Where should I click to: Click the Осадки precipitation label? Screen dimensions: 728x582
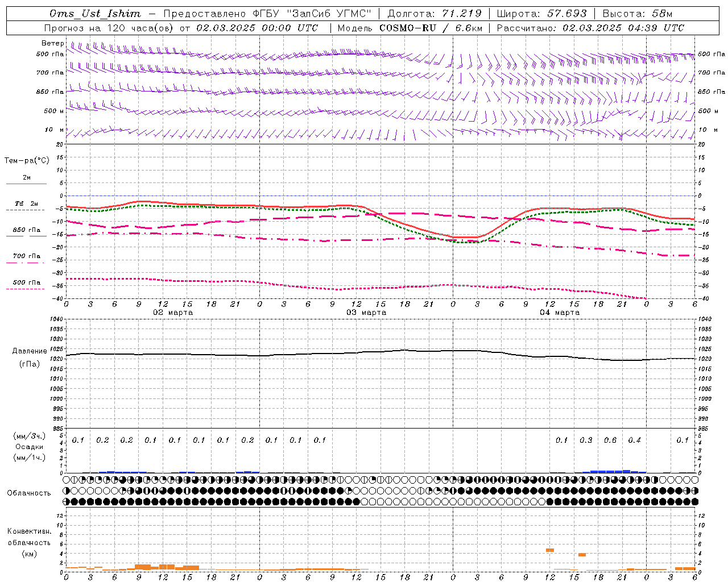(x=29, y=447)
